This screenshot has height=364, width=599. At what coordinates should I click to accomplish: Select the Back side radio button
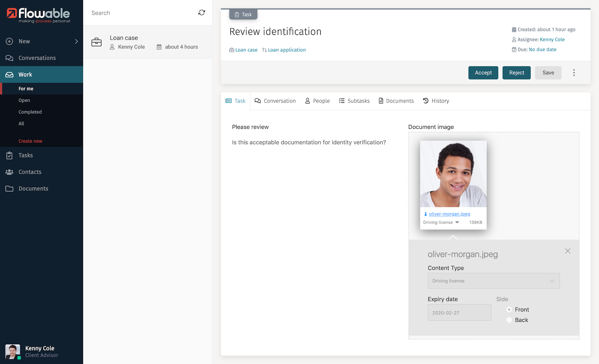coord(509,320)
